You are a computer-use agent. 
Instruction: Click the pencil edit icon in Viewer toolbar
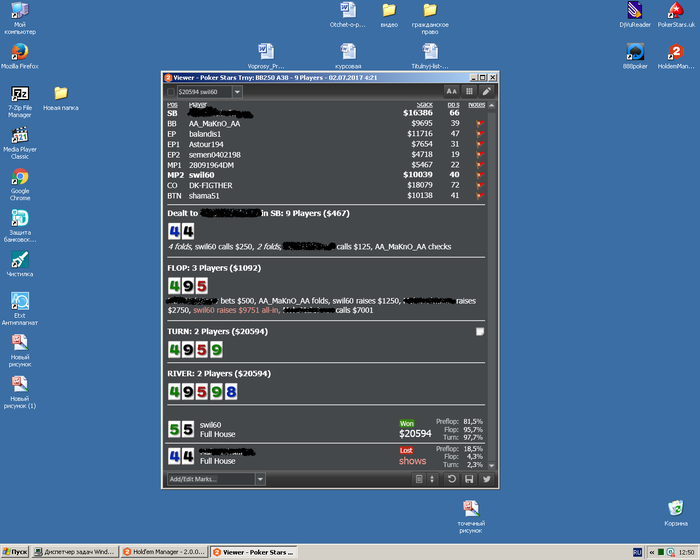[x=487, y=92]
